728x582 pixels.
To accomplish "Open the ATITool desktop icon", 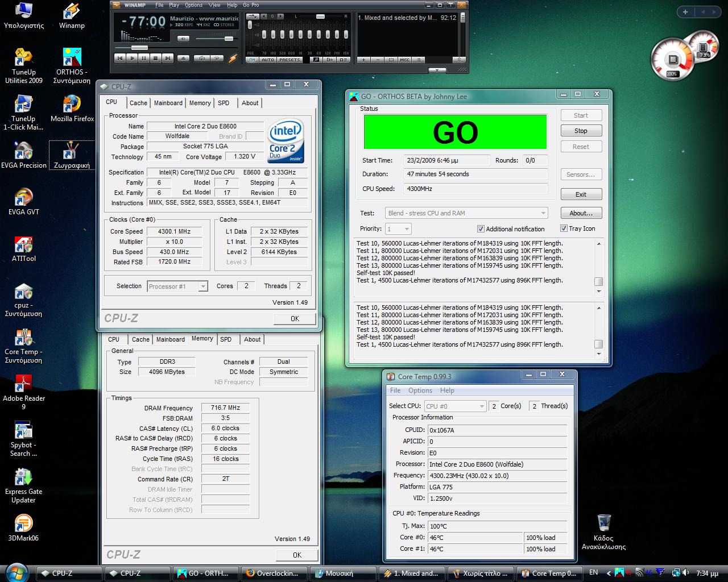I will 24,248.
